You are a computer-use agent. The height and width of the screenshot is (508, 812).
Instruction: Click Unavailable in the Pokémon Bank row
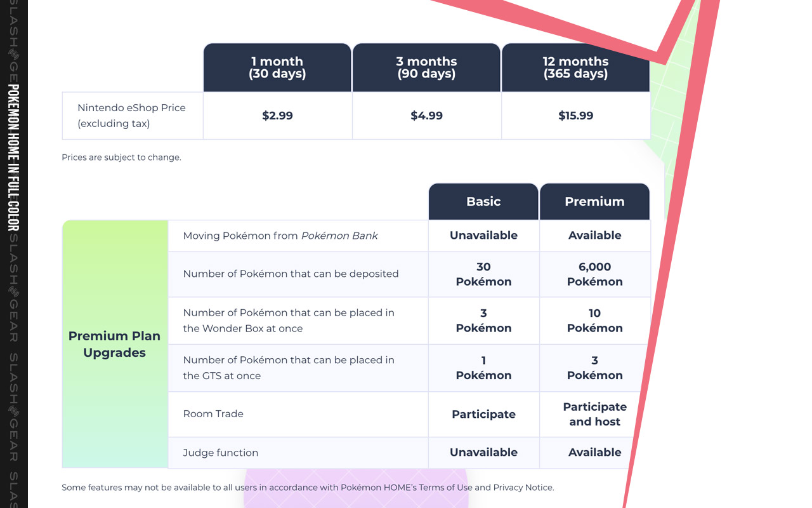coord(483,236)
